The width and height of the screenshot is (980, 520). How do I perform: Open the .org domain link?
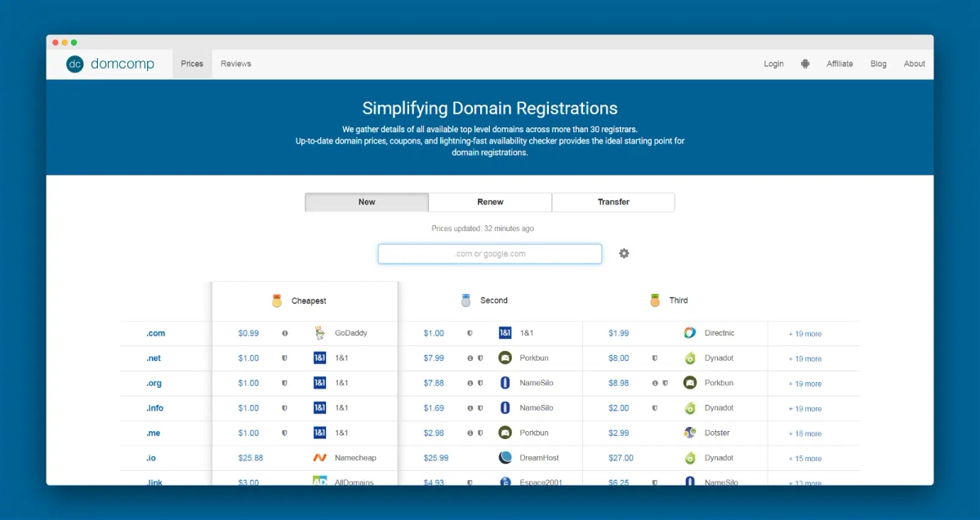pyautogui.click(x=154, y=383)
